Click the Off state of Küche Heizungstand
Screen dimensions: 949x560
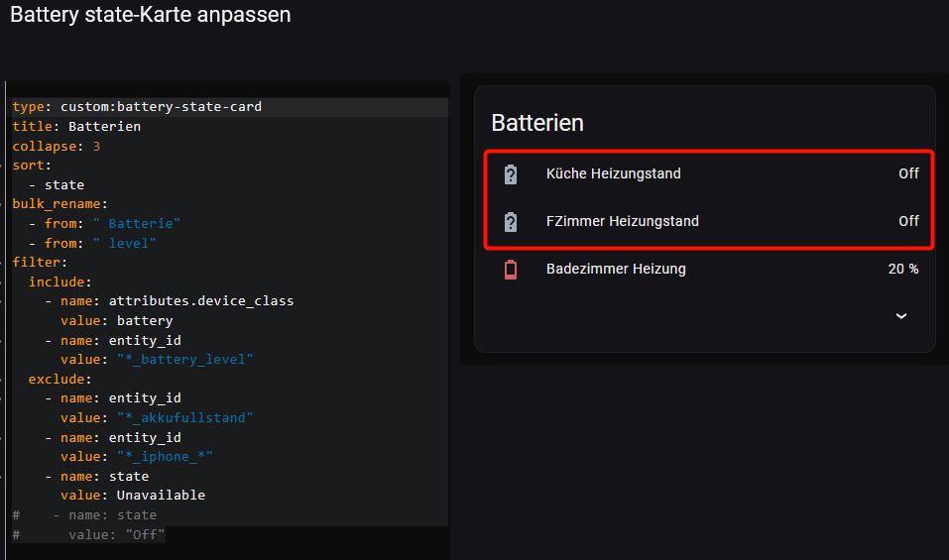pos(908,174)
